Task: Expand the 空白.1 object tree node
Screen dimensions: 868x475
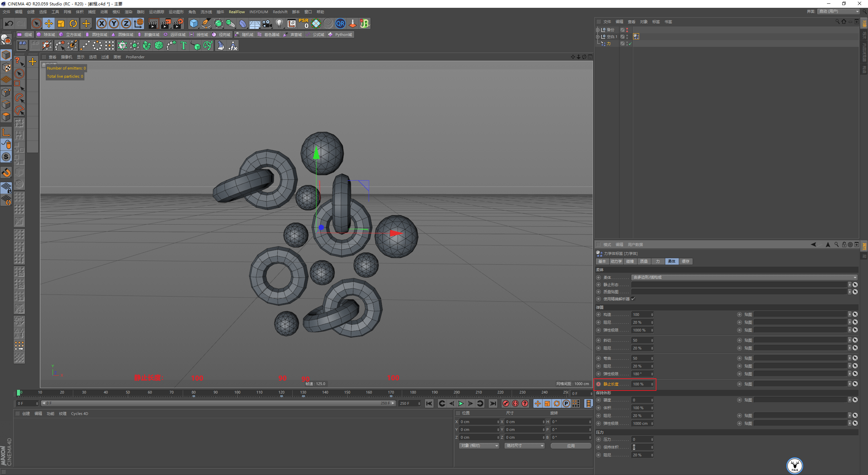Action: 597,37
